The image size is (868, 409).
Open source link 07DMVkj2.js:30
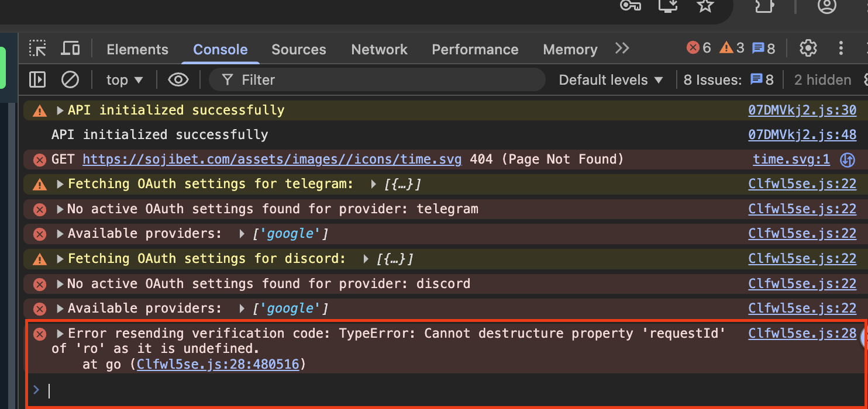[802, 110]
